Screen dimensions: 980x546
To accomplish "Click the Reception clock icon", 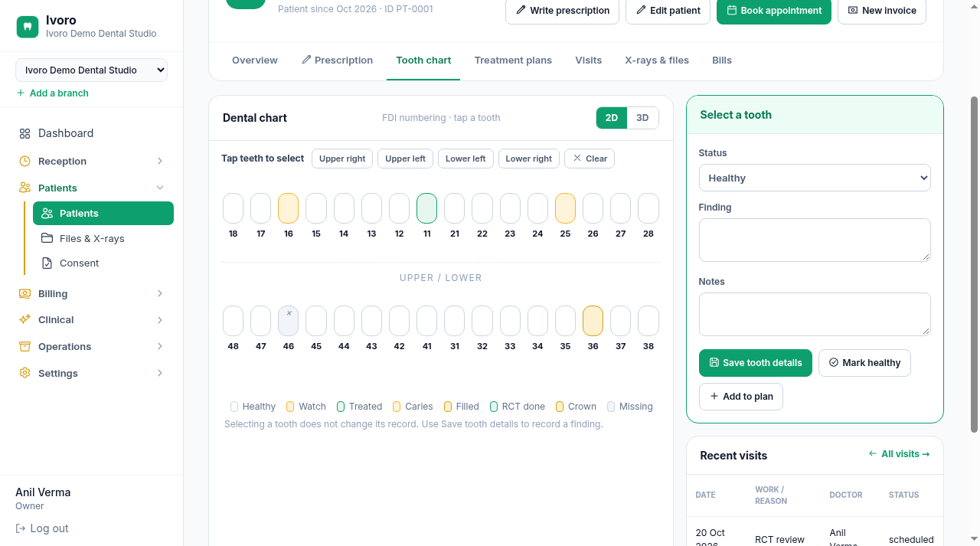I will click(24, 161).
